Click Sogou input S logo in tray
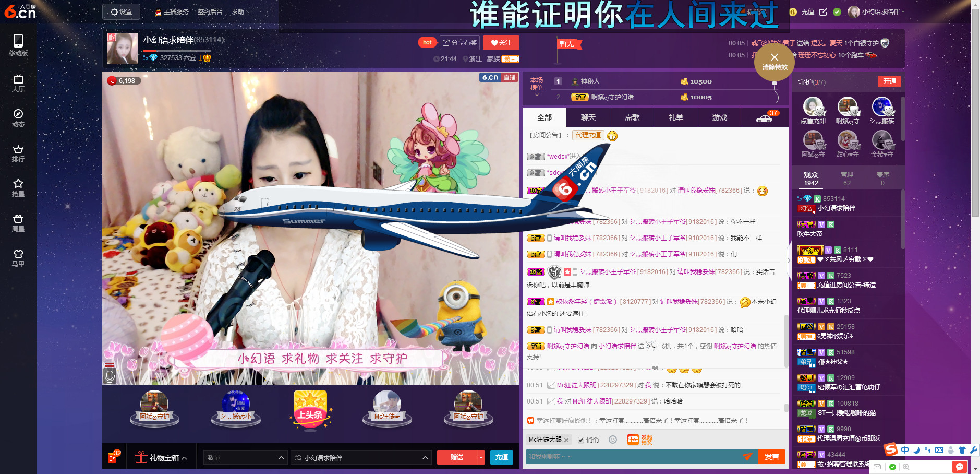 (x=890, y=449)
